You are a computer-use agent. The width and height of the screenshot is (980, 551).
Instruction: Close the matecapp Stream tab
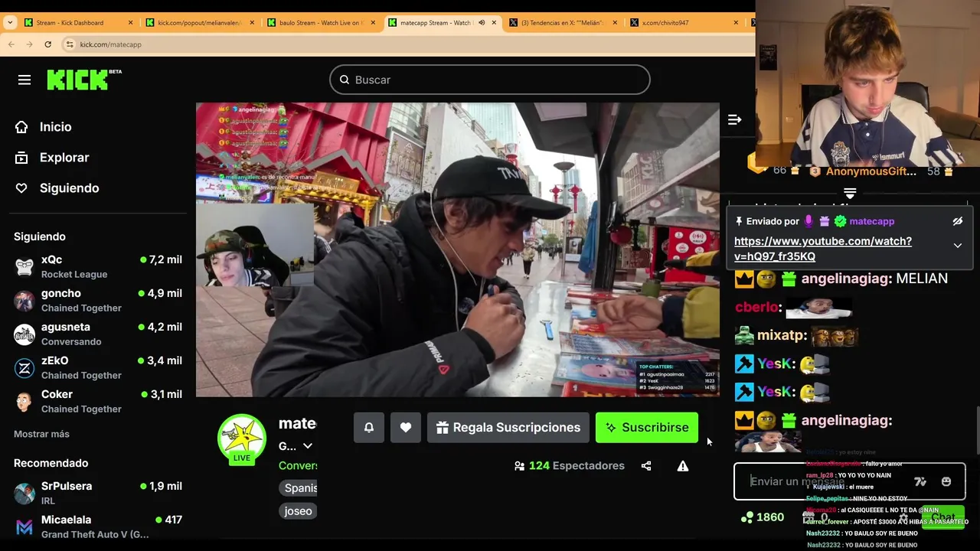(x=494, y=23)
